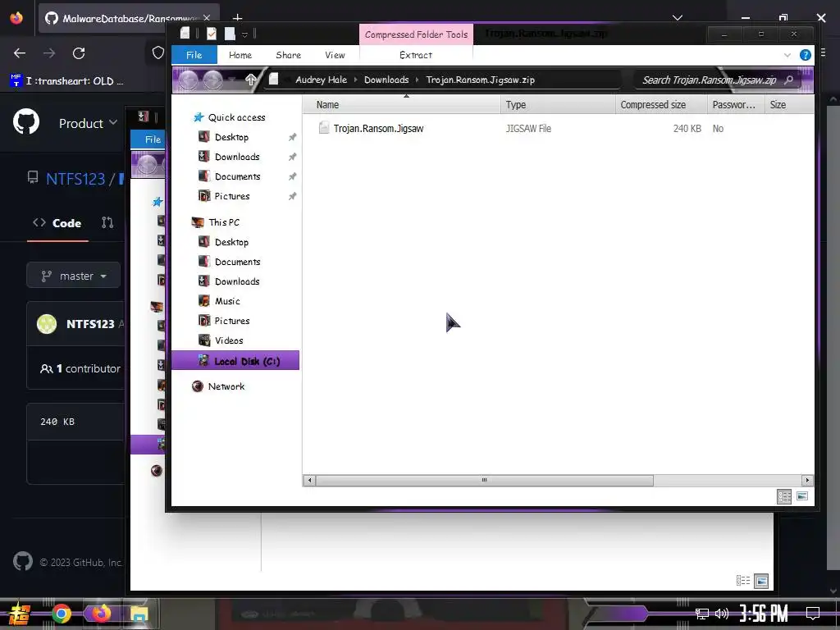Click the horizontal scrollbar thumb in file list
Viewport: 840px width, 630px height.
click(484, 480)
